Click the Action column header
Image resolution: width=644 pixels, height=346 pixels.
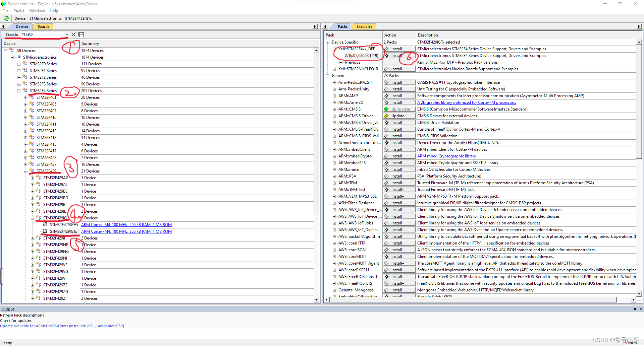(x=399, y=35)
